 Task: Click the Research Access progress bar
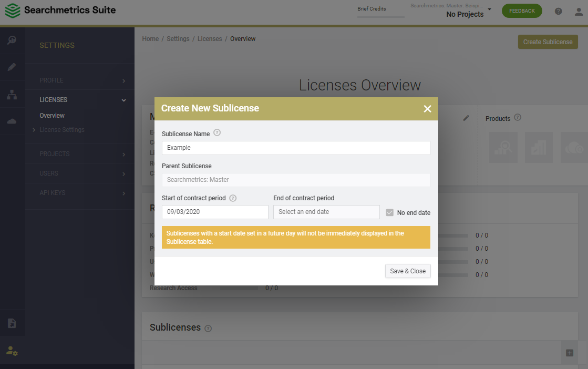click(239, 288)
